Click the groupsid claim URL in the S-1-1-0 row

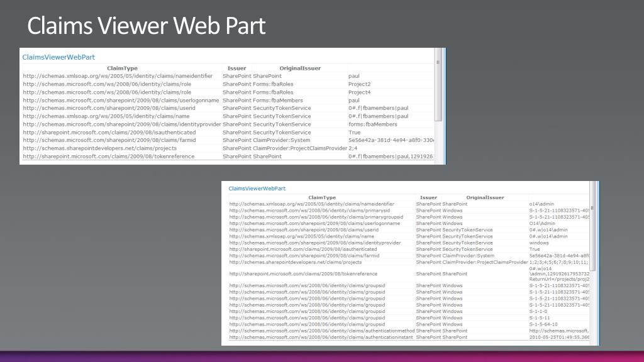307,311
